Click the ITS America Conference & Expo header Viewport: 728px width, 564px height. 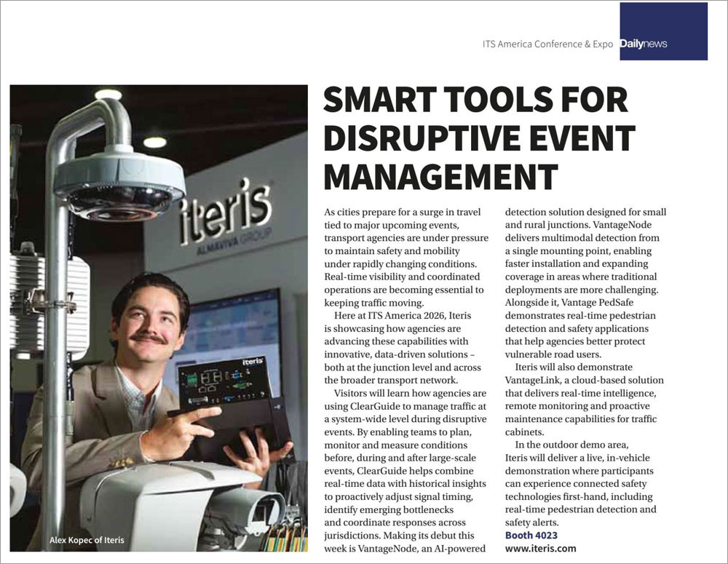[548, 44]
